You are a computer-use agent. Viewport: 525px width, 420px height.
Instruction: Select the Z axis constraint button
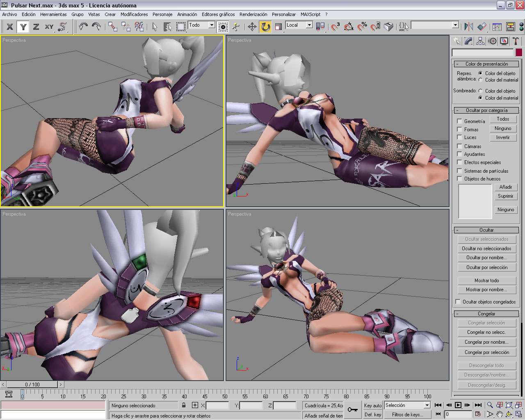coord(36,27)
